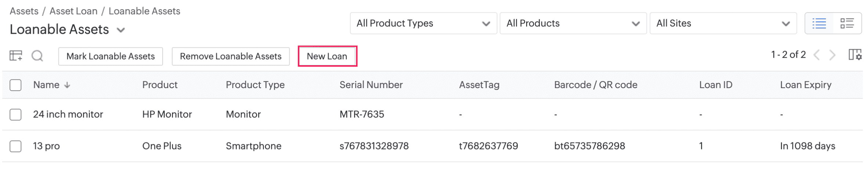
Task: Toggle the select-all header checkbox
Action: coord(15,85)
